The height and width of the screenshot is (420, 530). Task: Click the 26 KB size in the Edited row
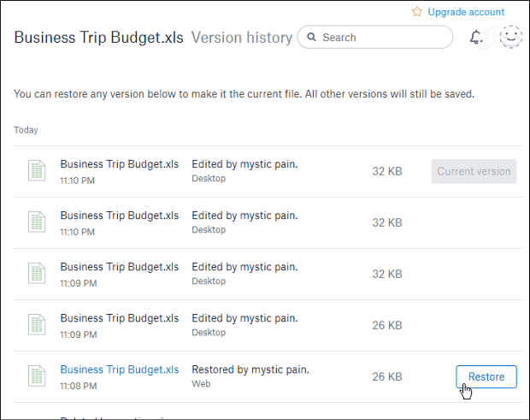pos(387,325)
